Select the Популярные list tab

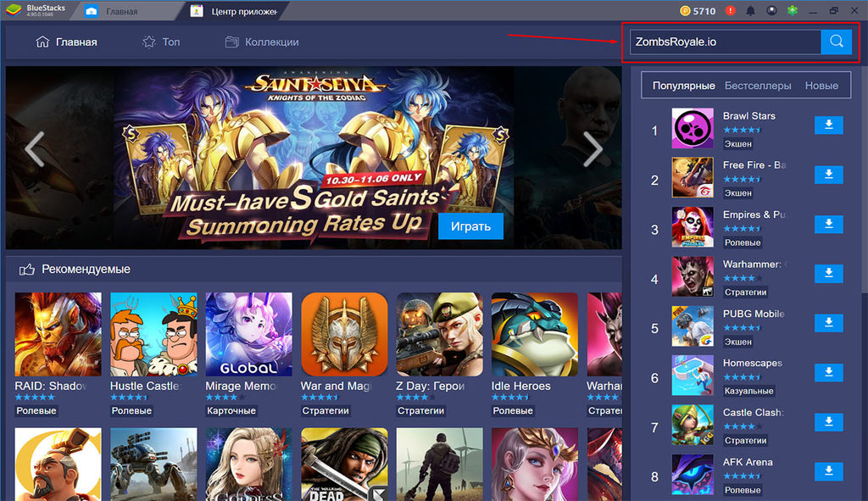pos(684,86)
